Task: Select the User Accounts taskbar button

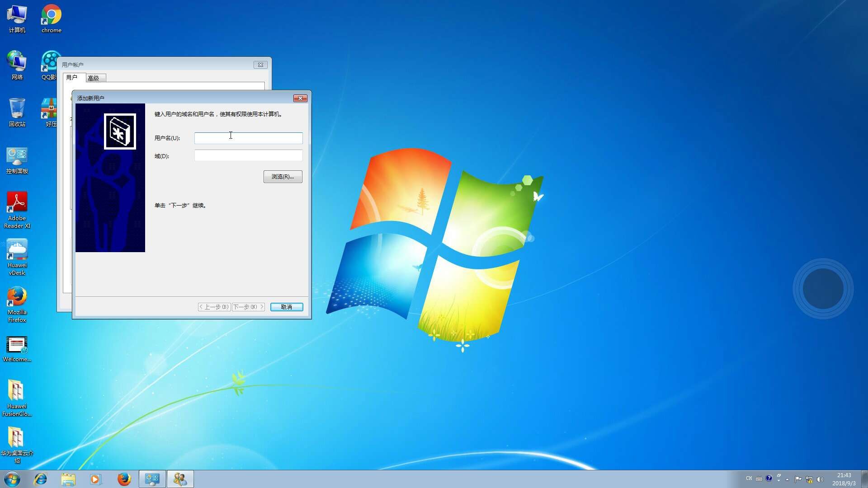Action: (180, 479)
